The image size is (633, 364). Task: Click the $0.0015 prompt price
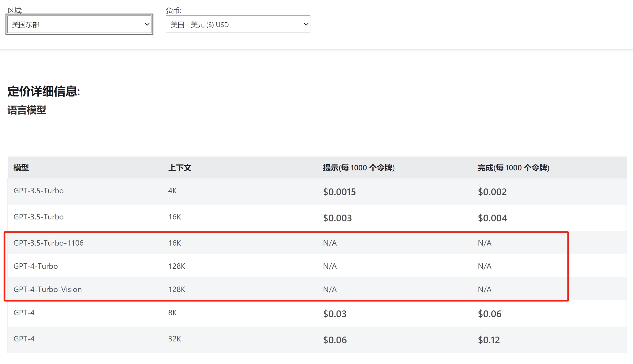(x=339, y=192)
